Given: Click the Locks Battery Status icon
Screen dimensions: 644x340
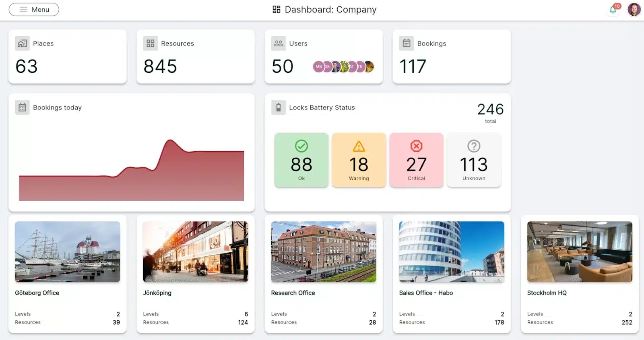Looking at the screenshot, I should click(278, 107).
